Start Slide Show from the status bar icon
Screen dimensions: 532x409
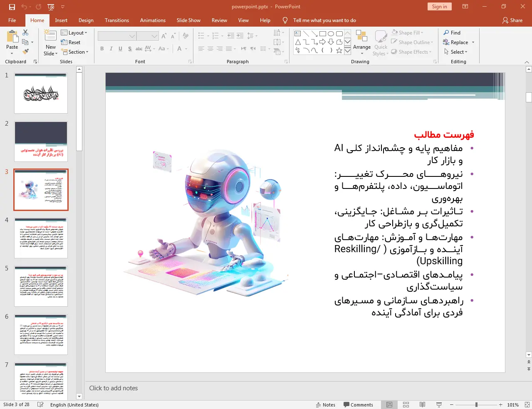click(x=439, y=404)
